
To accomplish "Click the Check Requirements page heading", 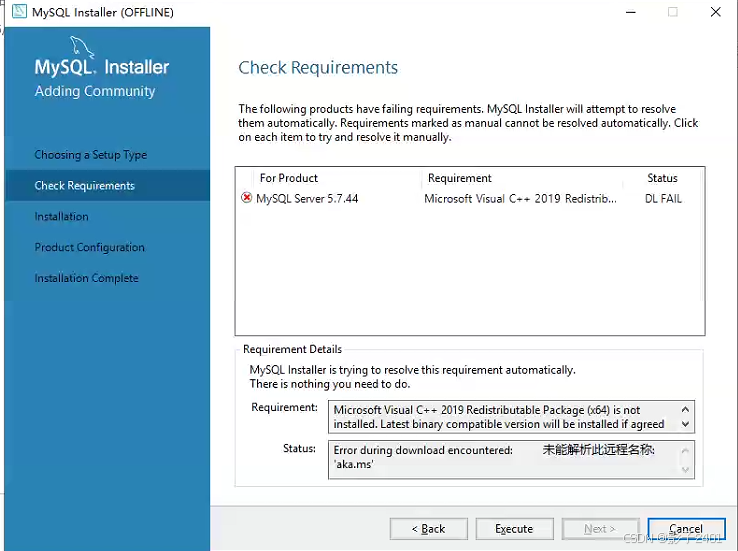I will [x=318, y=68].
